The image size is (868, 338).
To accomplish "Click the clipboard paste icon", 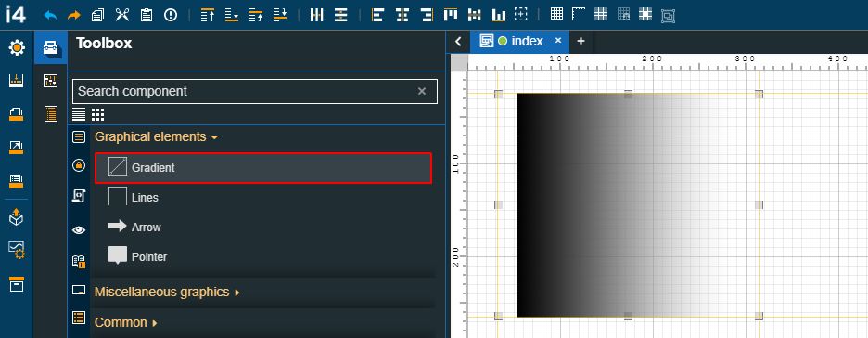I will 147,15.
